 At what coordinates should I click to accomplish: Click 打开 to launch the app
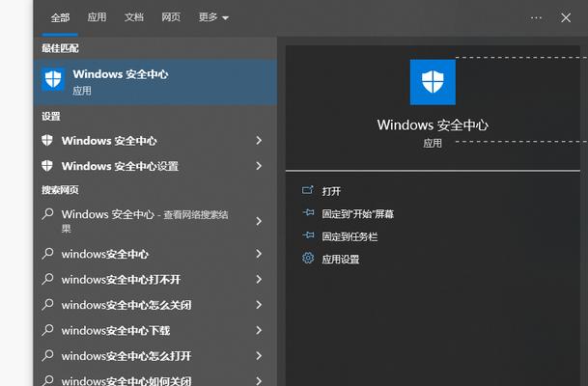[331, 191]
